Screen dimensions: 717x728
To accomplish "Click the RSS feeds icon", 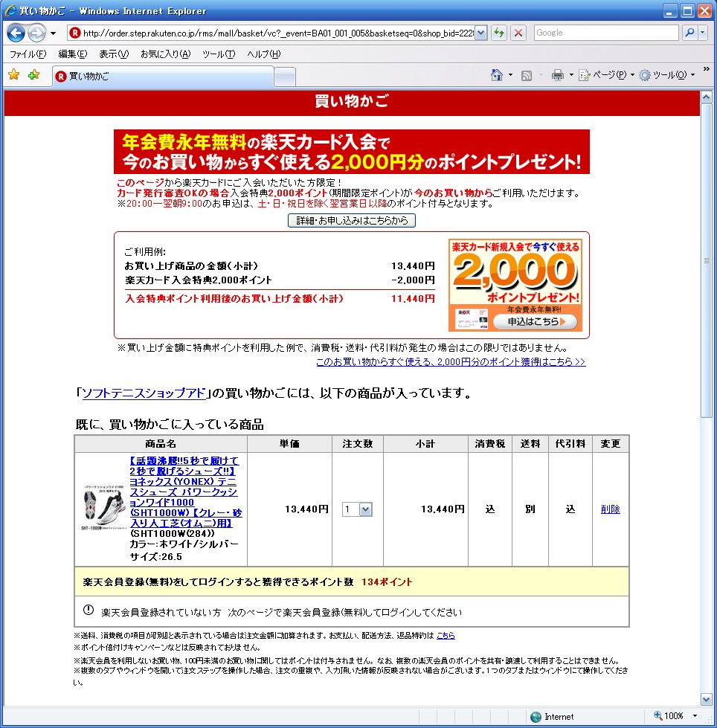I will click(526, 75).
